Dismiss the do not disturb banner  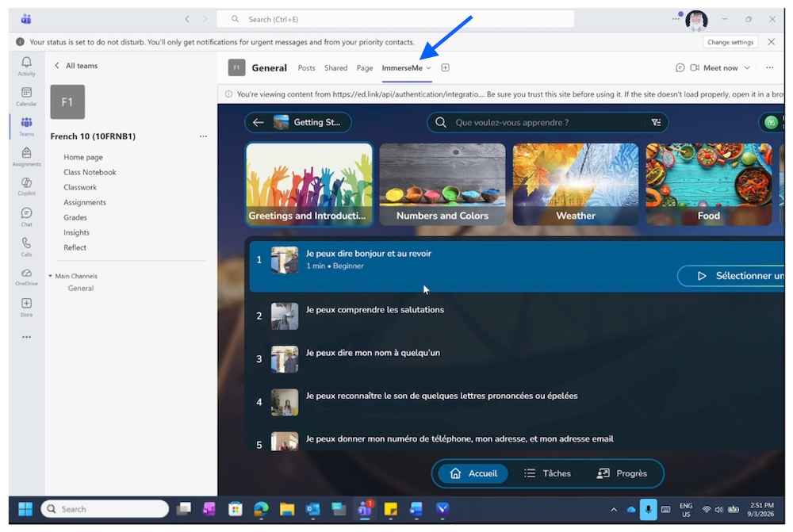click(x=771, y=42)
